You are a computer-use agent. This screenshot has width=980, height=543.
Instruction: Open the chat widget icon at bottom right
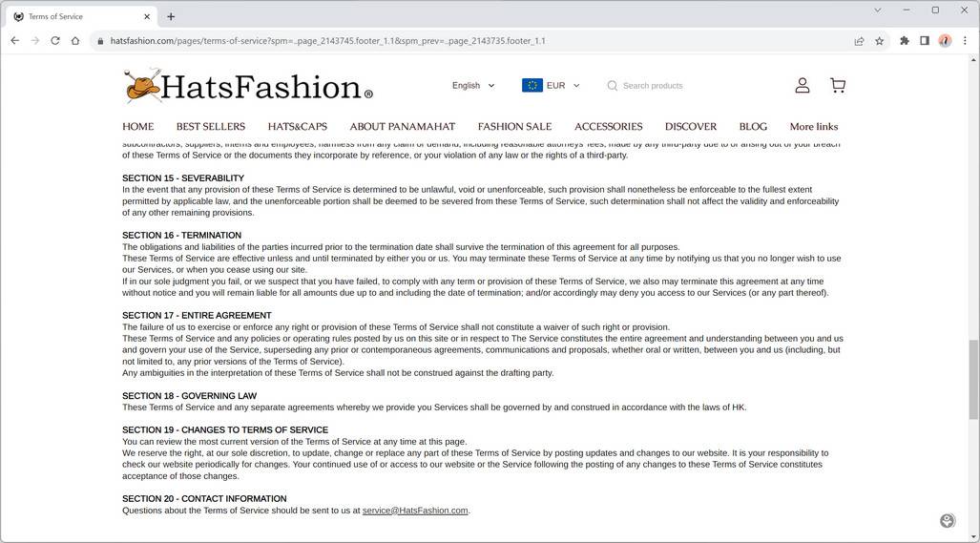click(x=947, y=520)
